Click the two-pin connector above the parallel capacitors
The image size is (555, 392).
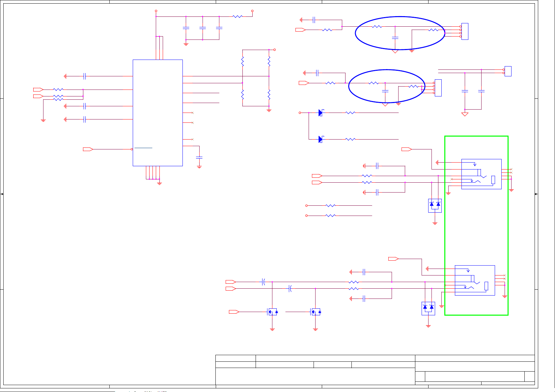click(x=508, y=71)
